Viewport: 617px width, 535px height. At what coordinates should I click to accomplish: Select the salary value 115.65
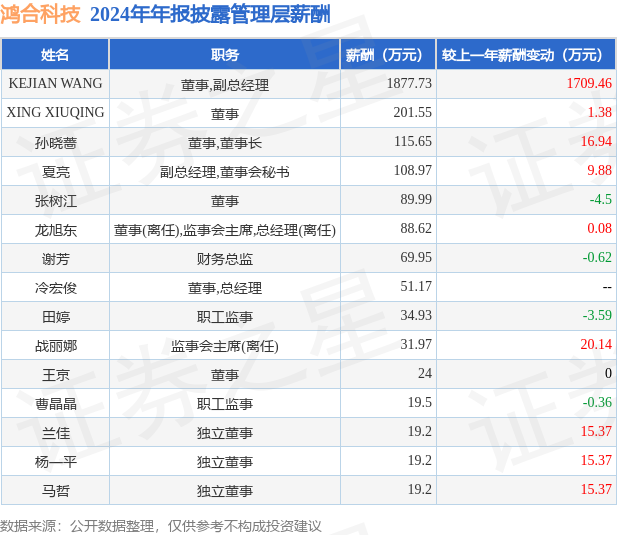coord(413,142)
